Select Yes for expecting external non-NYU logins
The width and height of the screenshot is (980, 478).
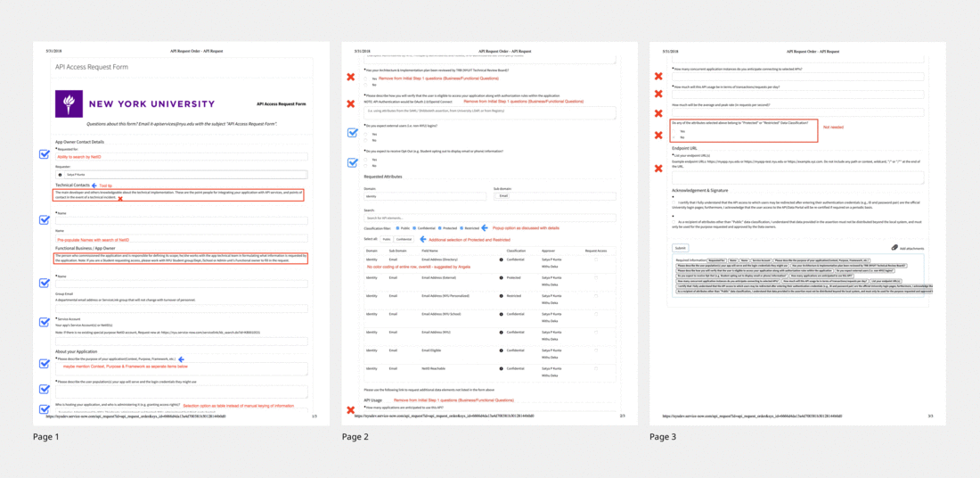(365, 134)
